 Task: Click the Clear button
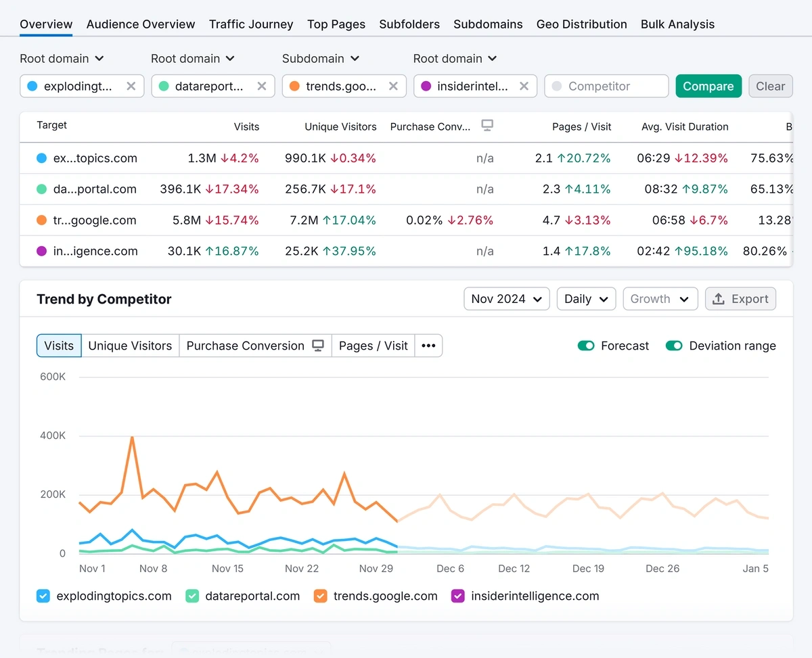(771, 86)
